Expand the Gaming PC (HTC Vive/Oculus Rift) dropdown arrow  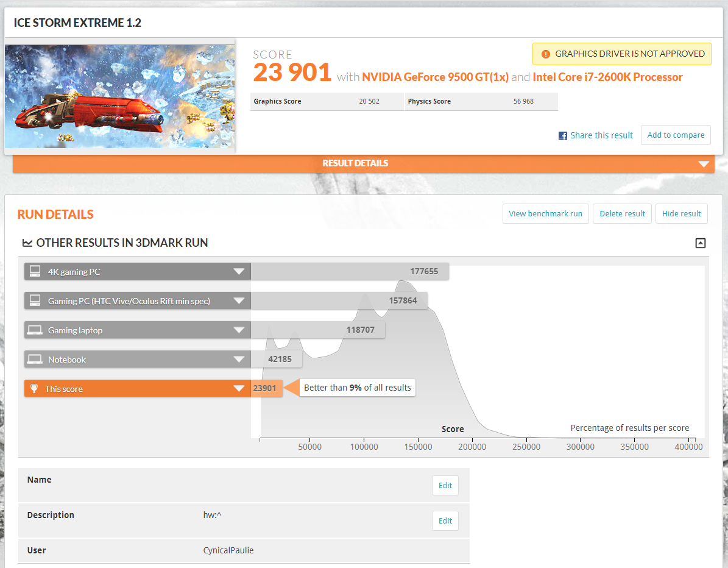239,301
